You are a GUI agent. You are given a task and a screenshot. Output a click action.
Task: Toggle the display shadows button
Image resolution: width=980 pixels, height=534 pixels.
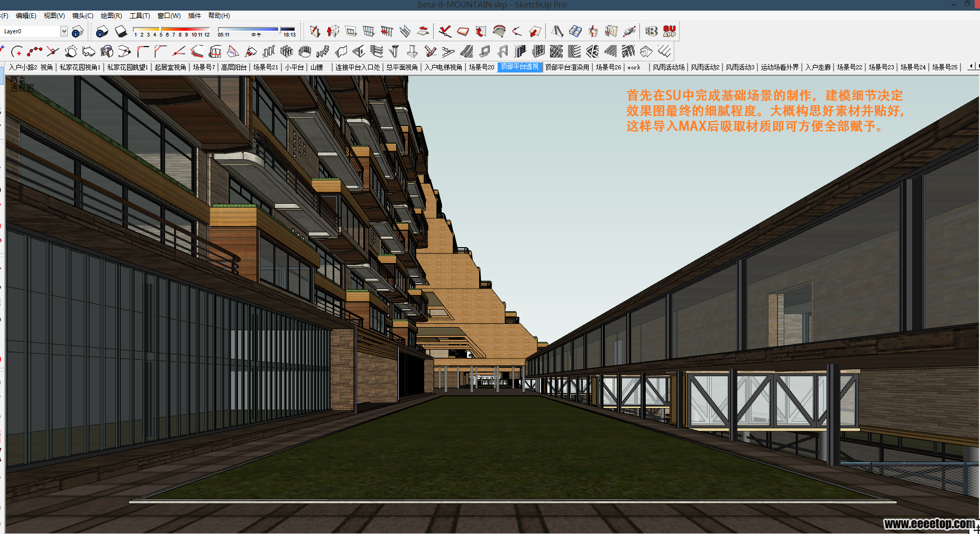(121, 32)
